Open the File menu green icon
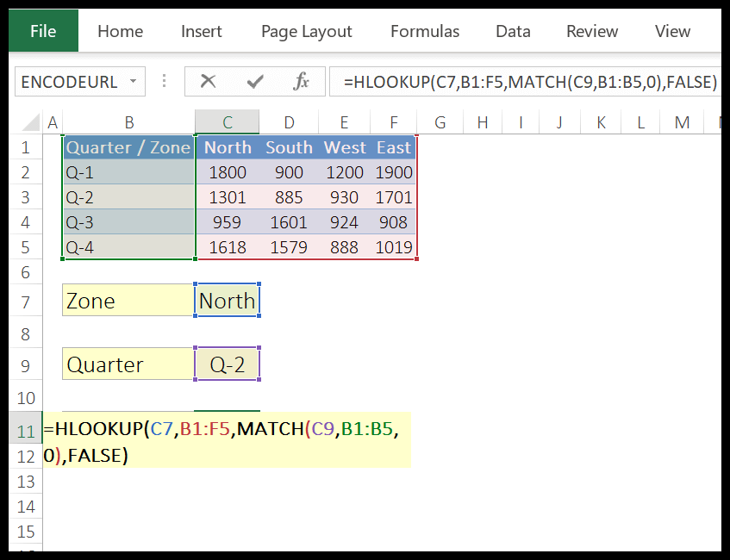Viewport: 730px width, 560px height. (42, 30)
